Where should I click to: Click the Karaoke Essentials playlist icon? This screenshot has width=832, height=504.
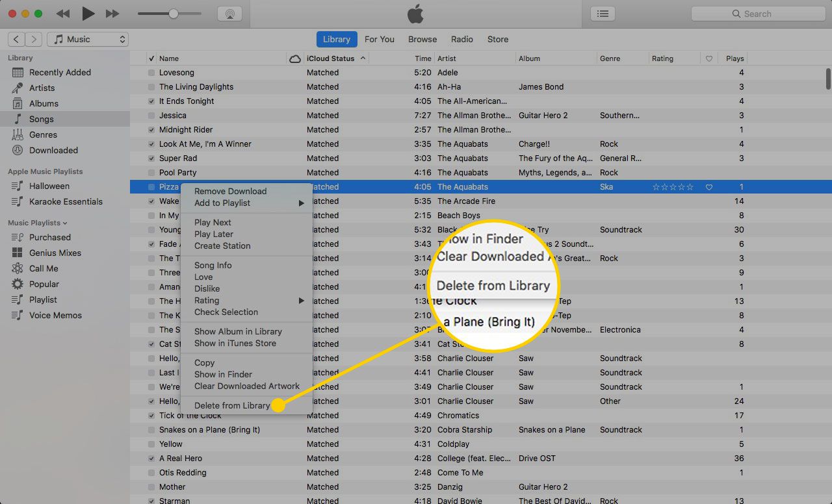[18, 202]
